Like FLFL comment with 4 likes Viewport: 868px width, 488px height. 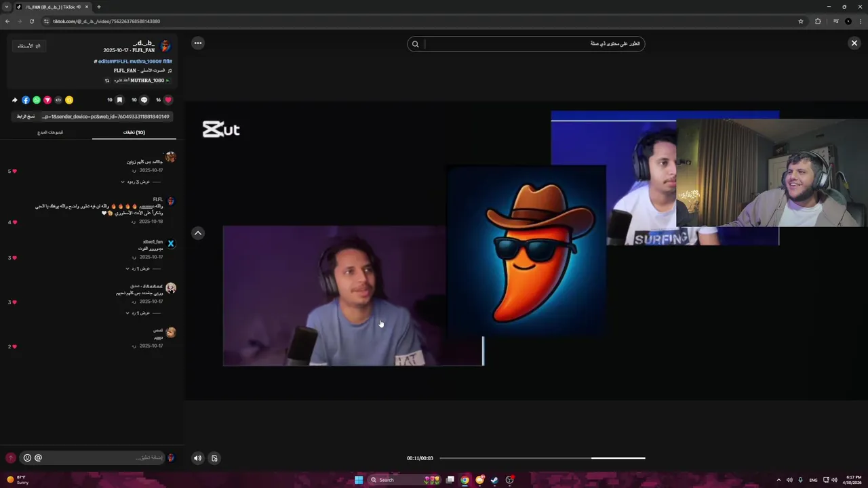14,222
